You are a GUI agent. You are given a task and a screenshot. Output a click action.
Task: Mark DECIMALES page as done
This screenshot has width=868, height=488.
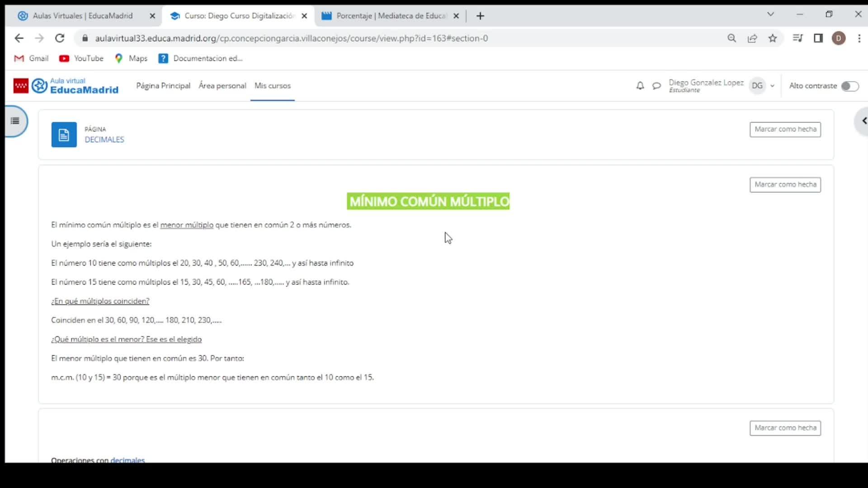[785, 129]
